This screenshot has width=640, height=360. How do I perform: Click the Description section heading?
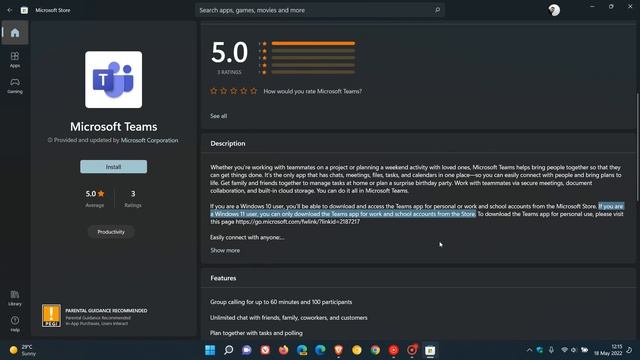pyautogui.click(x=228, y=143)
